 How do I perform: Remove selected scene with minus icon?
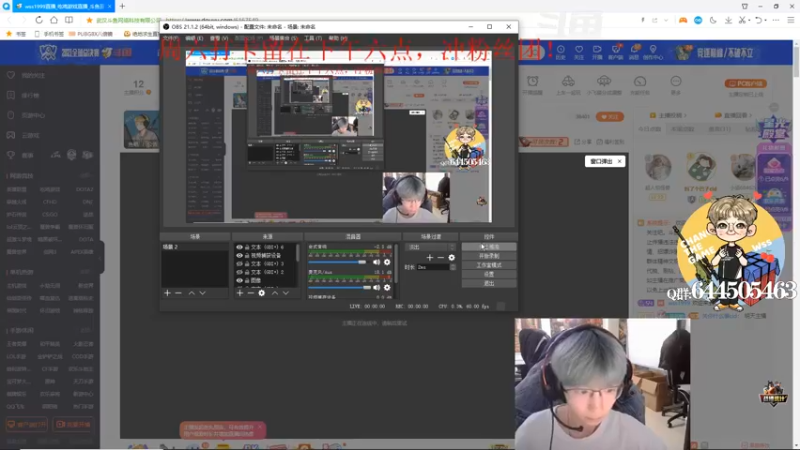tap(178, 293)
